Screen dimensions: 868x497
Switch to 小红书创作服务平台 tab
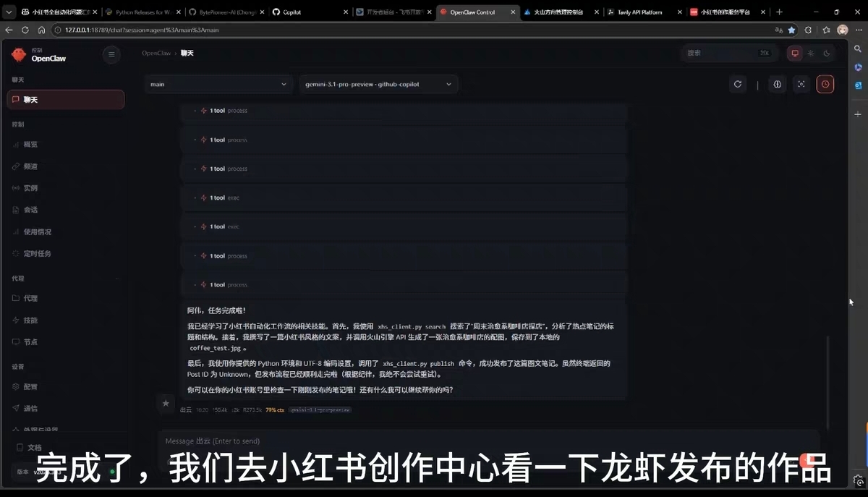(728, 12)
